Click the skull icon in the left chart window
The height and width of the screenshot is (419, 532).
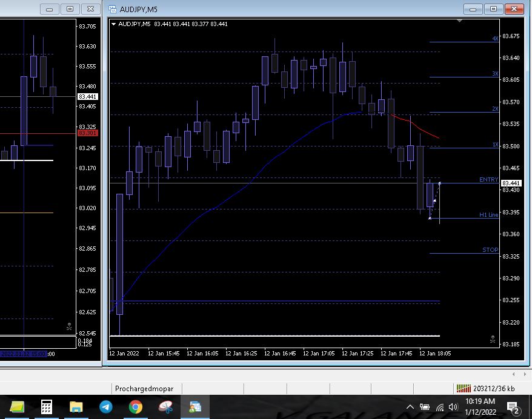tap(69, 327)
